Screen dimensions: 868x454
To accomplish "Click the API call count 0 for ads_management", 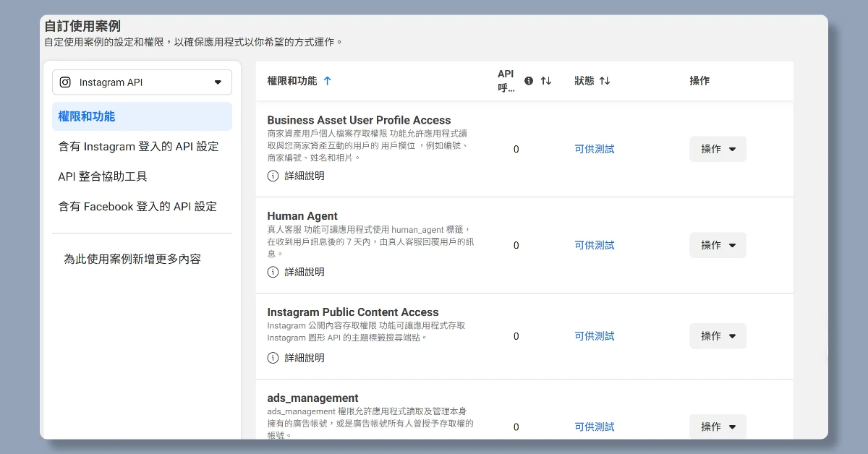I will (516, 427).
